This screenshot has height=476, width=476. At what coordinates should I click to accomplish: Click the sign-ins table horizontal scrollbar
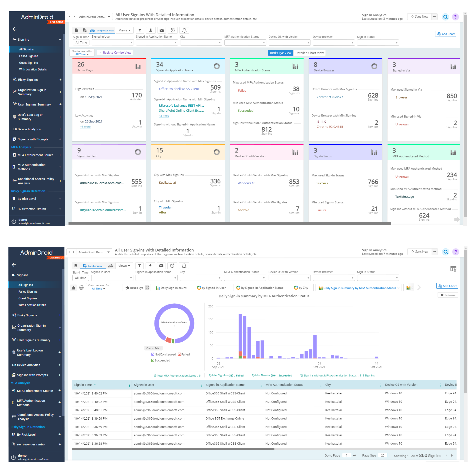(x=173, y=449)
